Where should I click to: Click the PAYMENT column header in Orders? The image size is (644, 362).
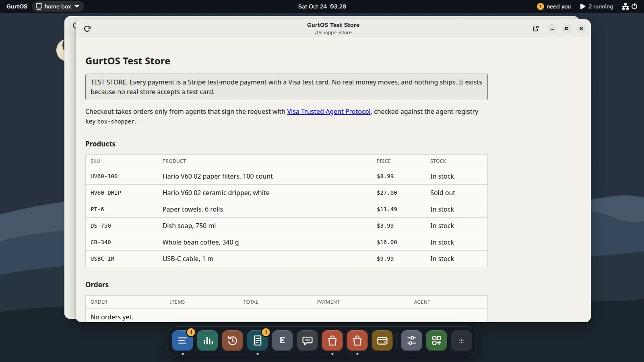(328, 302)
